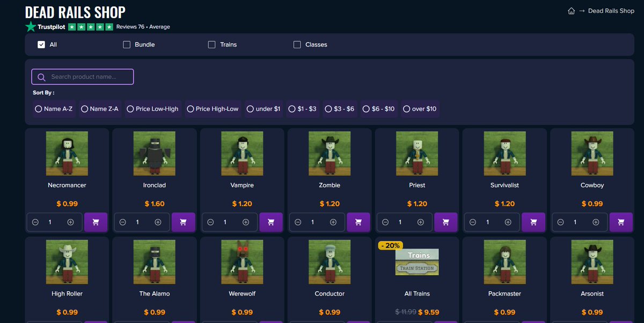Filter products priced $3 - $6
Screen dimensions: 644x323
pyautogui.click(x=340, y=109)
